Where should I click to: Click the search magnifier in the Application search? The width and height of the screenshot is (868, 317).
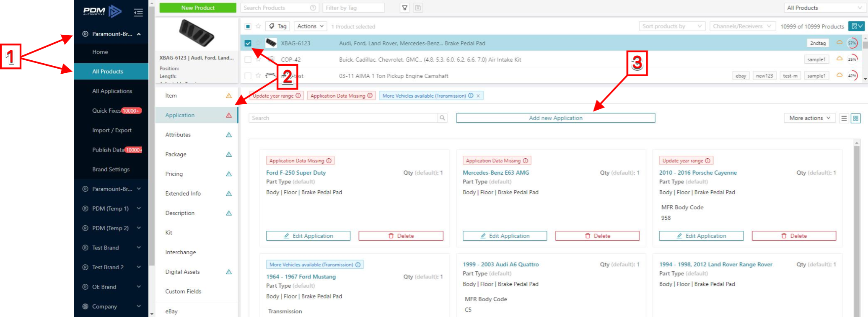[x=442, y=118]
